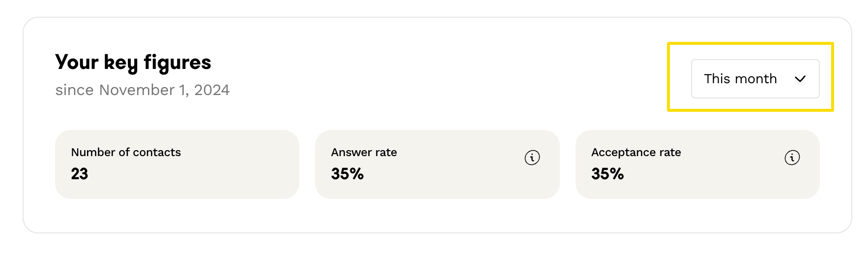
Task: Click the Acceptance rate label text
Action: point(636,152)
